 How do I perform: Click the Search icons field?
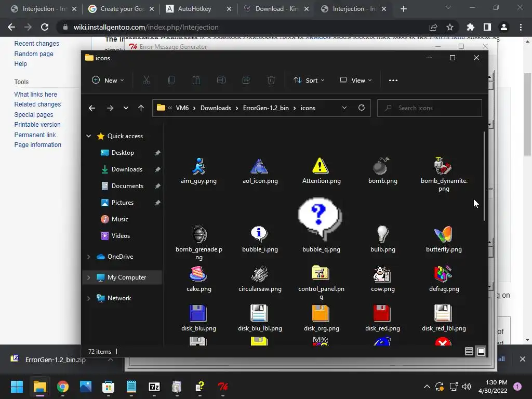click(x=430, y=108)
